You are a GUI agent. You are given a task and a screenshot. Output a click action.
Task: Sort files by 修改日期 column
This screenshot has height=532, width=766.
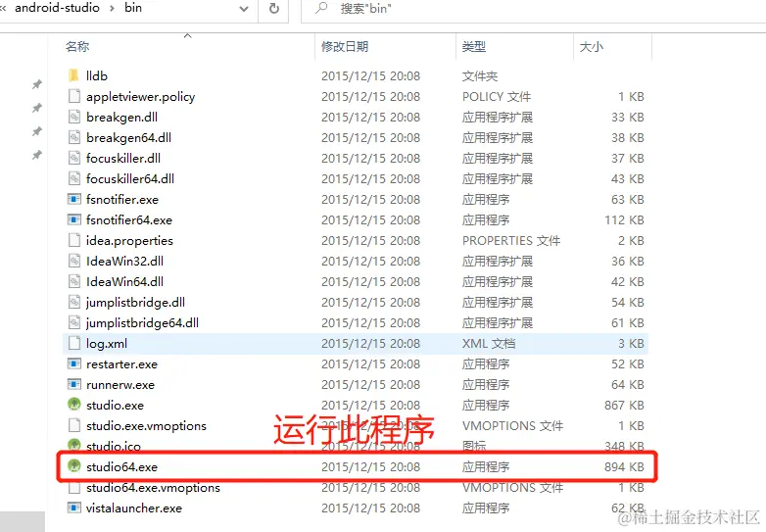(345, 46)
